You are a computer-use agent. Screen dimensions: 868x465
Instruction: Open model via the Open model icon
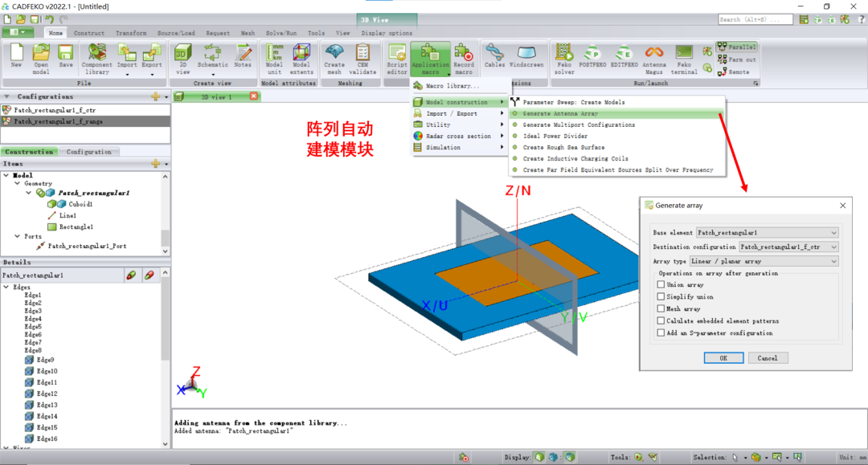pyautogui.click(x=40, y=59)
